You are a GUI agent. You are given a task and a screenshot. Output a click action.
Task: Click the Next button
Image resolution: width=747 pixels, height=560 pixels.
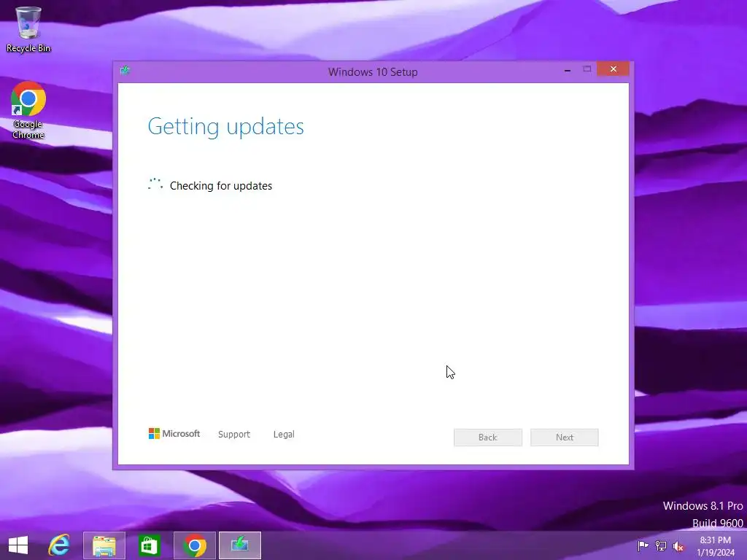click(565, 437)
